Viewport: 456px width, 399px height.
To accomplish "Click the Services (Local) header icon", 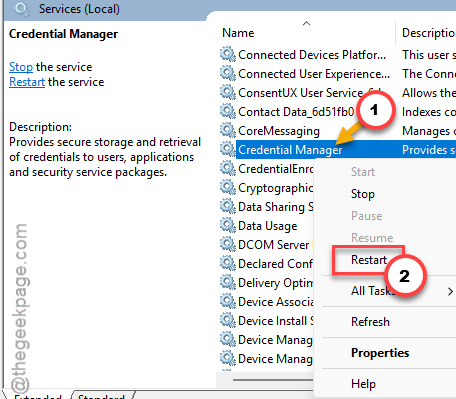I will [x=22, y=9].
